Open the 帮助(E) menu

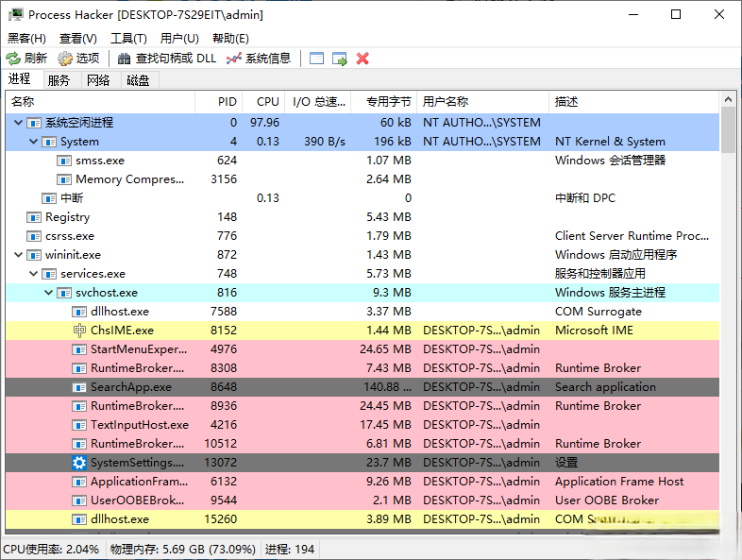(230, 39)
